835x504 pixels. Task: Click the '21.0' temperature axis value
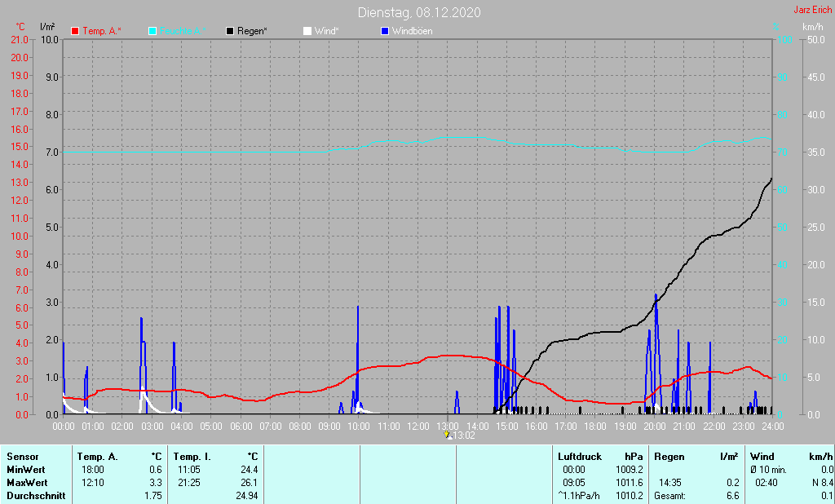pyautogui.click(x=20, y=40)
